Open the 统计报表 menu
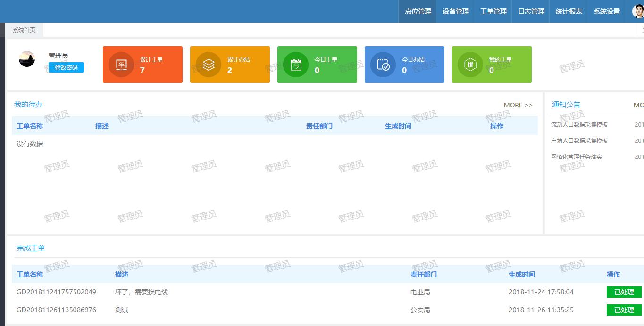Viewport: 644px width, 326px height. tap(568, 11)
